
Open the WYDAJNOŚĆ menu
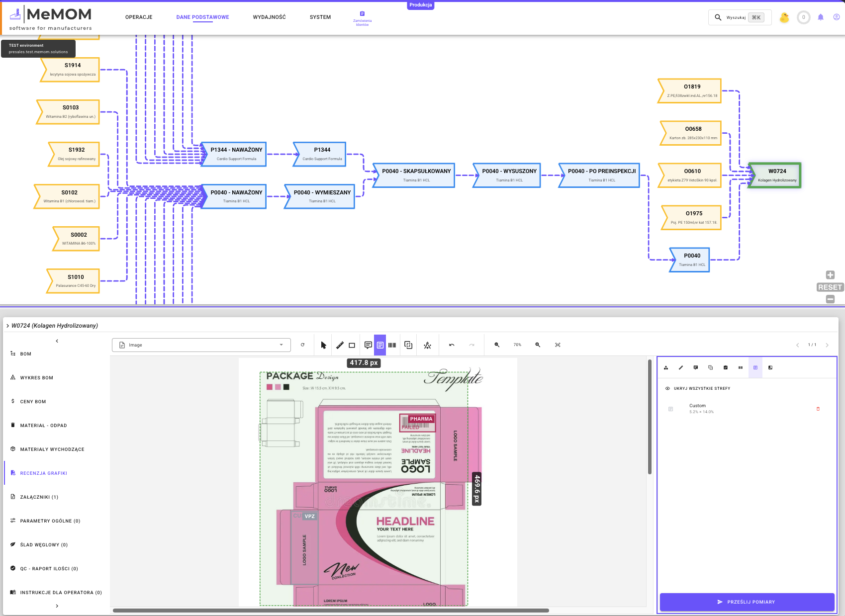click(269, 17)
